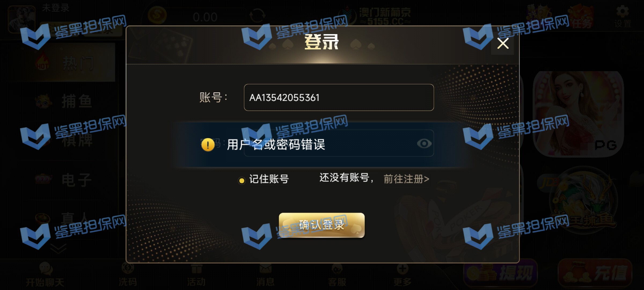Open the 前往注册 registration link

(x=406, y=179)
